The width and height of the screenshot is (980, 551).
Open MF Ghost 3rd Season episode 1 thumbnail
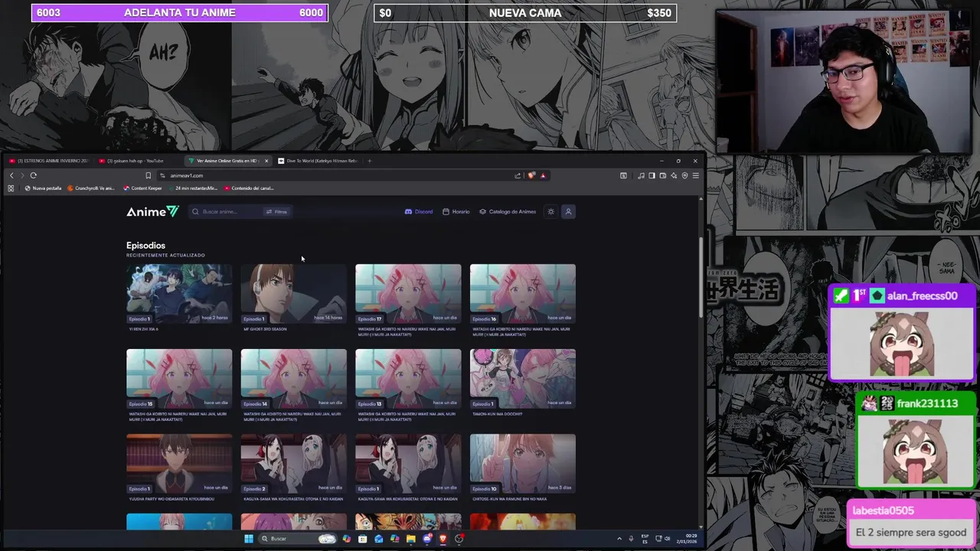coord(293,293)
